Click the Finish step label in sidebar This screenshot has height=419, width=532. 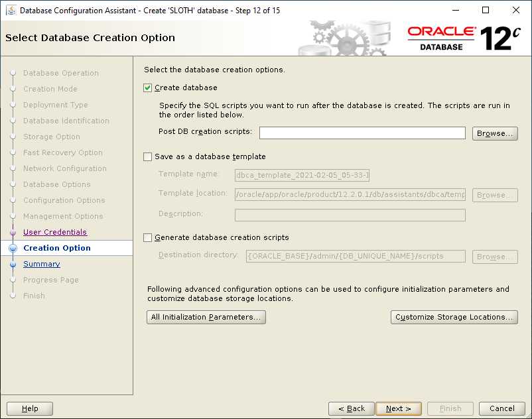34,296
